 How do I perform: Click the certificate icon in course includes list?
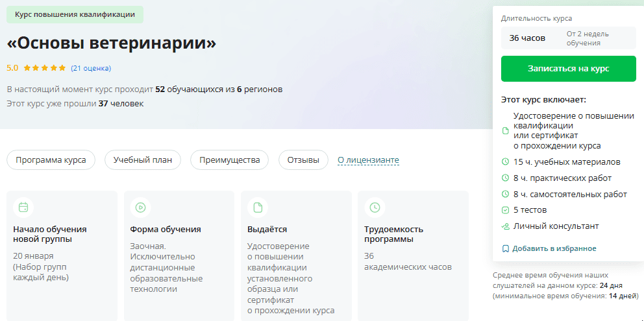click(506, 131)
